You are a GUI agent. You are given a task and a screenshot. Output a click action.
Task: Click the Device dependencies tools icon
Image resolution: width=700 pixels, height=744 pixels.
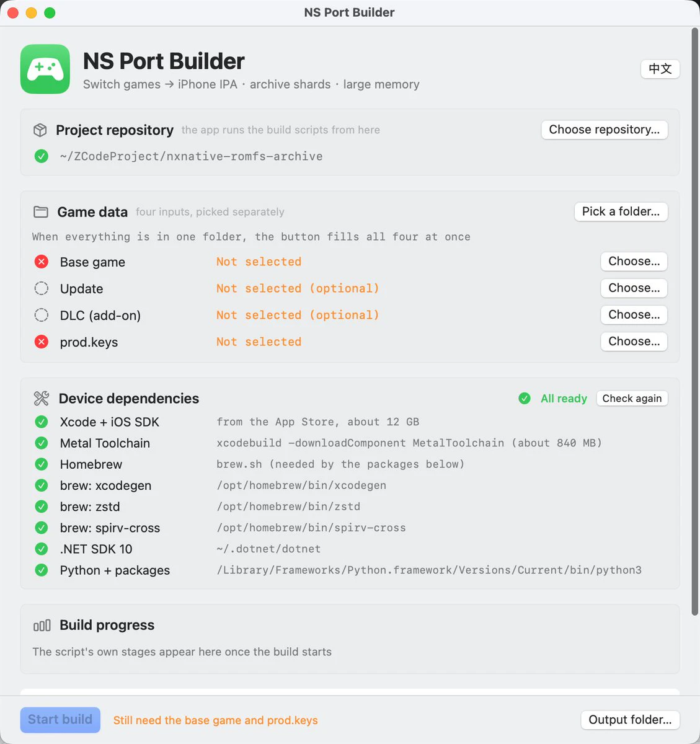42,398
